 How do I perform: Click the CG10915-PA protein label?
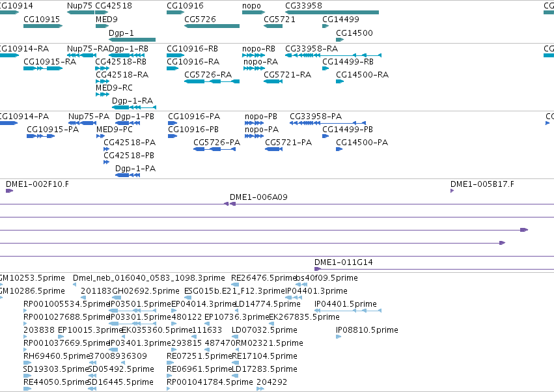(53, 130)
